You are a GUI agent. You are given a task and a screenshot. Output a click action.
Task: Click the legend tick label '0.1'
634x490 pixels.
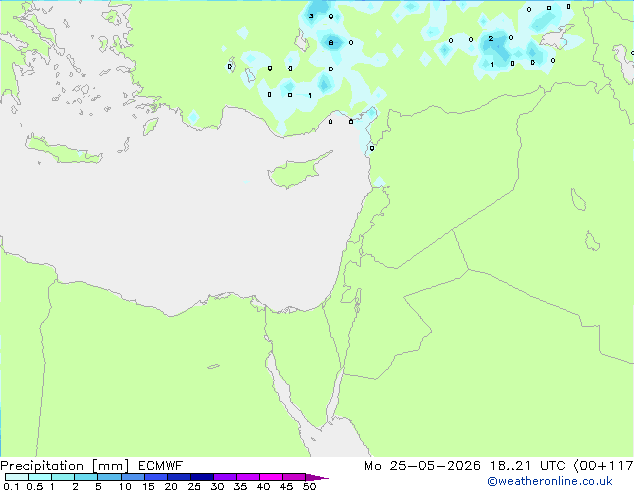11,486
